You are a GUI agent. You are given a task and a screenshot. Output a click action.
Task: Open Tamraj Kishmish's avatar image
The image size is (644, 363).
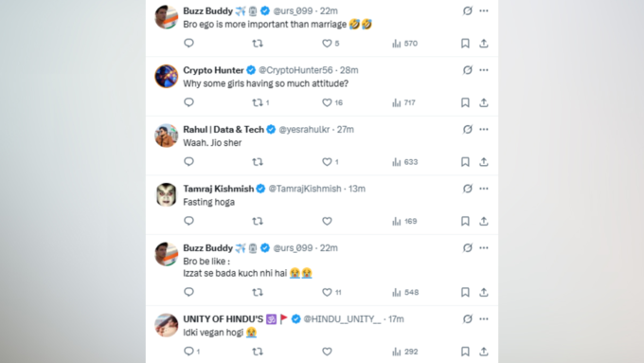(167, 194)
